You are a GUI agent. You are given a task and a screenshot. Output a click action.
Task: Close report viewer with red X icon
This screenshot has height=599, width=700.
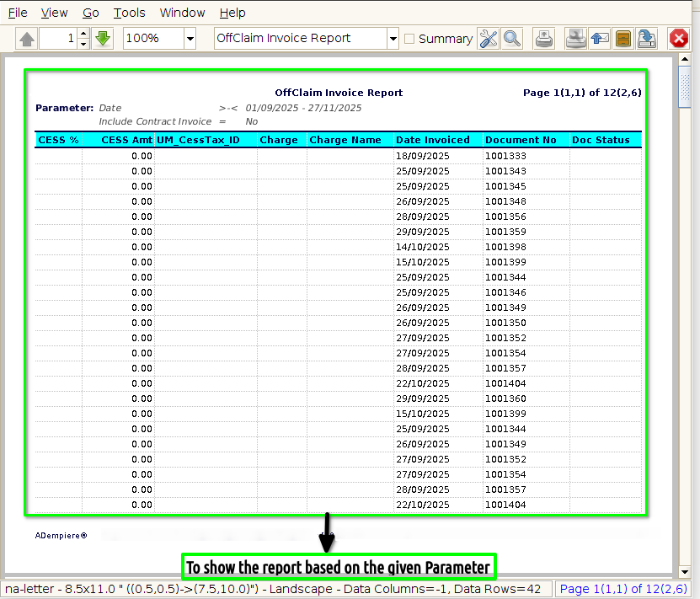679,39
